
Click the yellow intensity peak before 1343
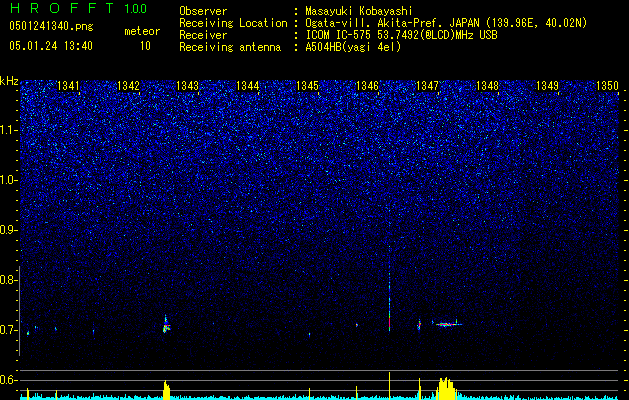[166, 390]
